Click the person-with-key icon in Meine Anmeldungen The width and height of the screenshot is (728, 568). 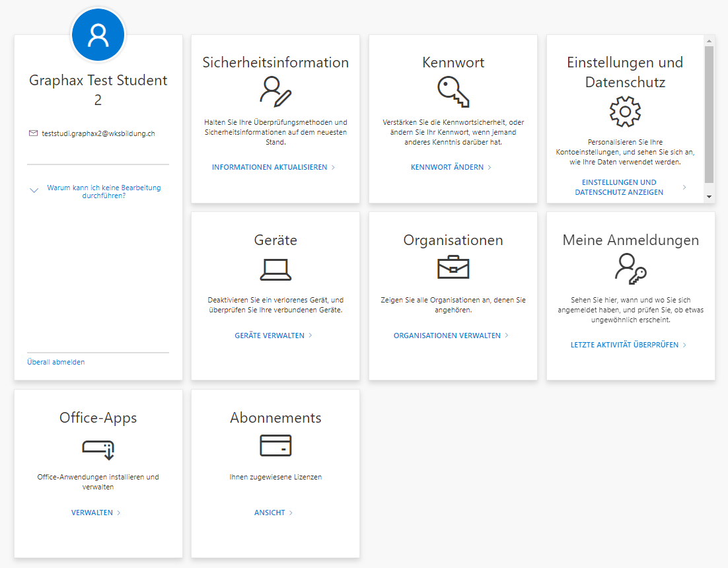(630, 269)
